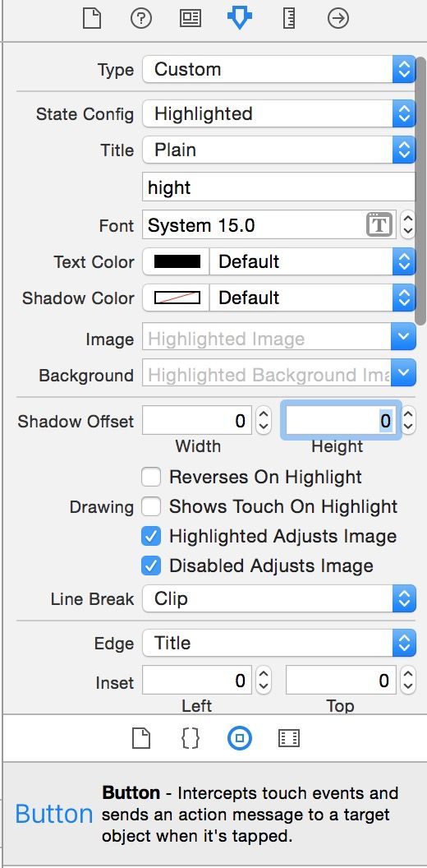This screenshot has height=868, width=427.
Task: Switch to the Identity inspector
Action: click(x=191, y=18)
